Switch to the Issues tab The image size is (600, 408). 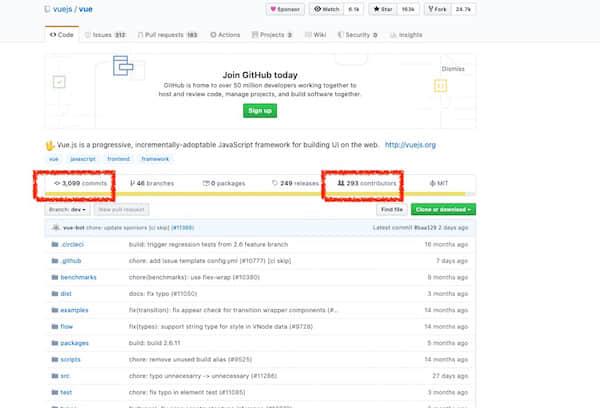tap(106, 34)
